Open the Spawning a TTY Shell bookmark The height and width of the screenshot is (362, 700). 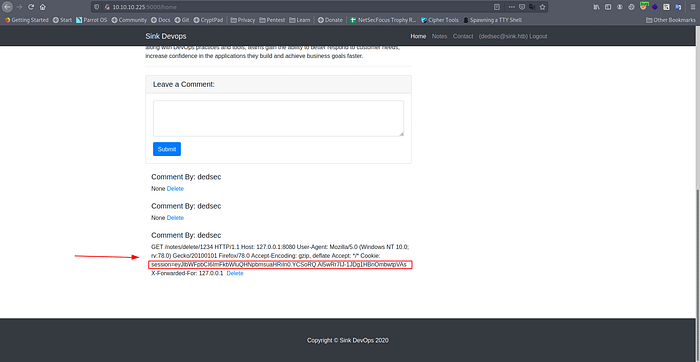(x=492, y=20)
